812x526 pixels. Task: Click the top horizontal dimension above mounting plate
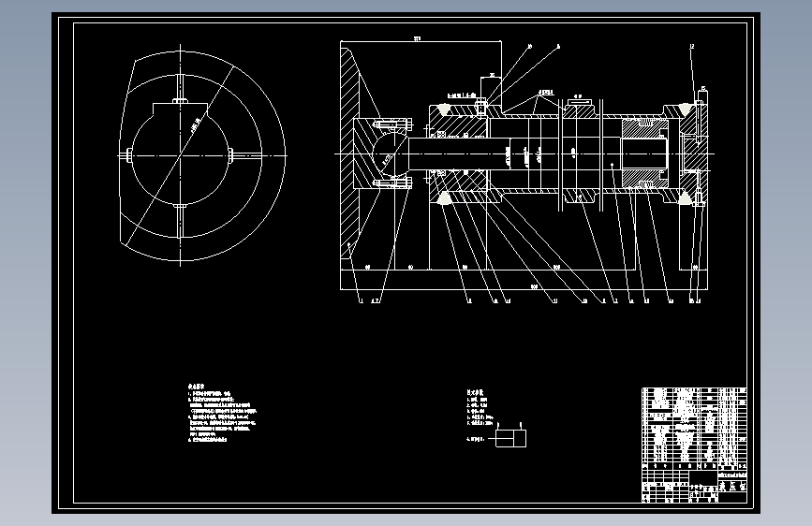(421, 38)
